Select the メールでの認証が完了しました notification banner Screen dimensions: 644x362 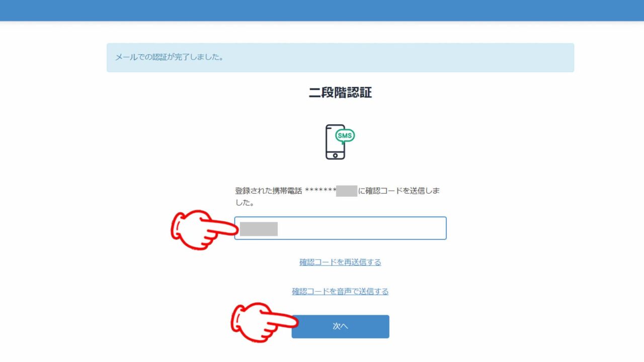coord(340,58)
